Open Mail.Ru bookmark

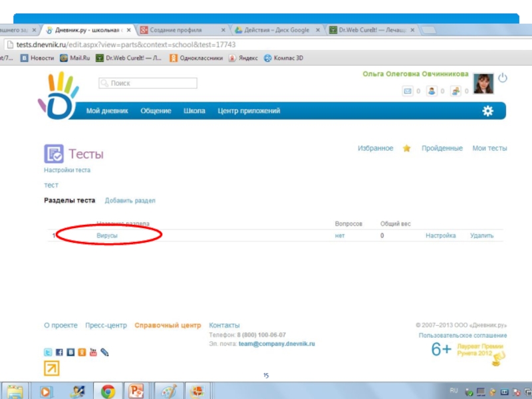coord(75,58)
